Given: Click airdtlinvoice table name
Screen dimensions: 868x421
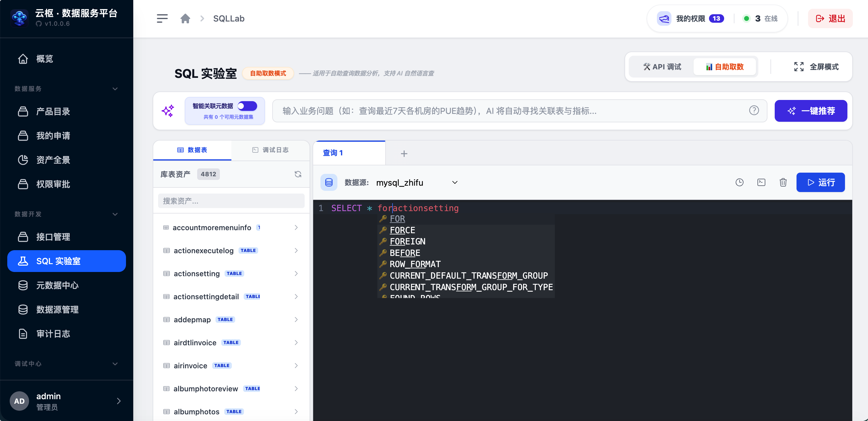Looking at the screenshot, I should pyautogui.click(x=195, y=343).
